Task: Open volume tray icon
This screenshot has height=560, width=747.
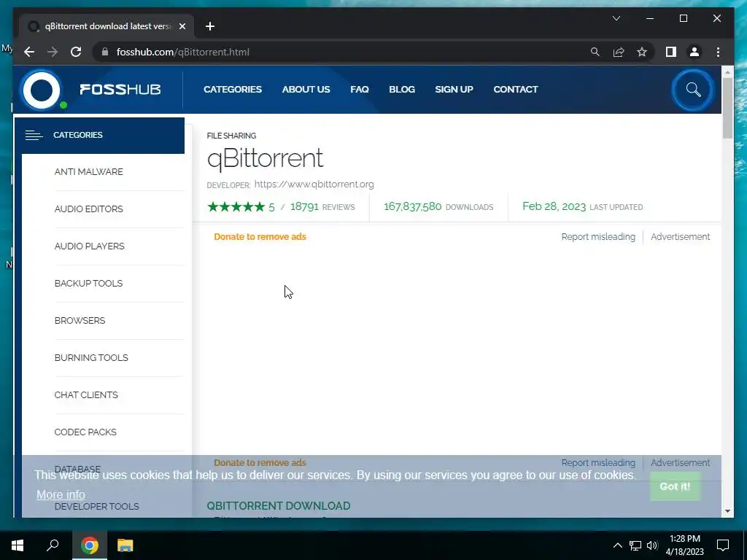Action: click(x=652, y=545)
